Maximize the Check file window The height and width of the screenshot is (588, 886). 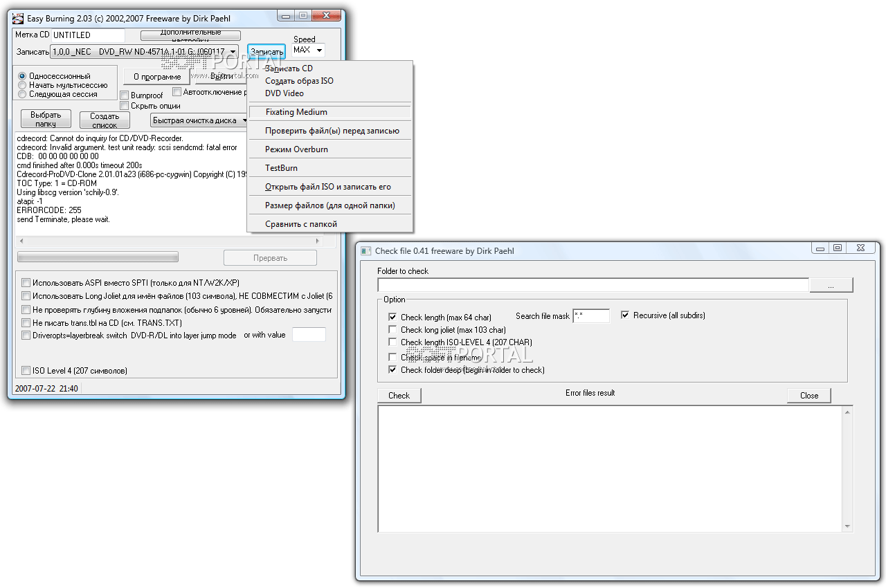(x=838, y=248)
